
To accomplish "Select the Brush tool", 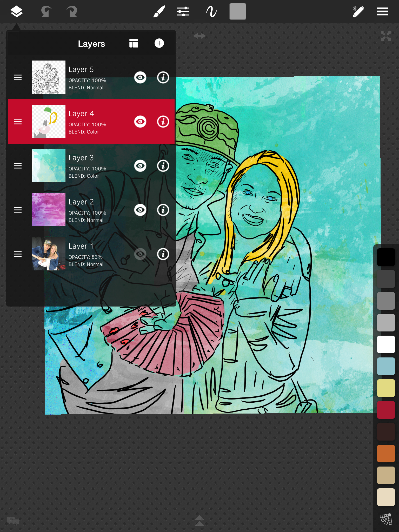I will (x=159, y=12).
